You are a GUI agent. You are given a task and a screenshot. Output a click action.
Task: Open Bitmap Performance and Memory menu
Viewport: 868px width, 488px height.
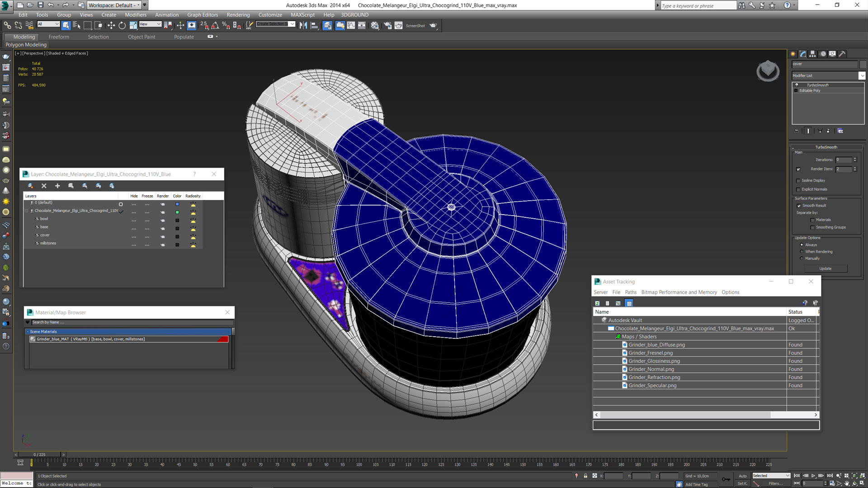679,292
